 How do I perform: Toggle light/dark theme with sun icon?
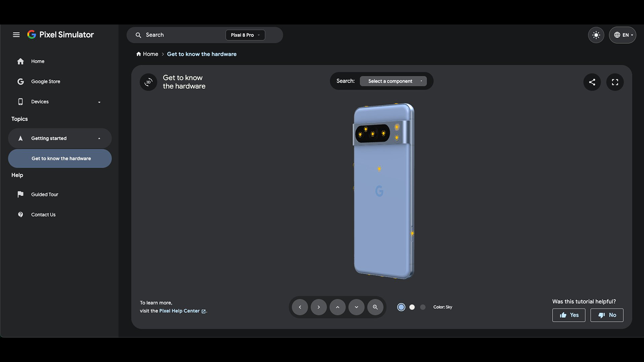pos(596,35)
